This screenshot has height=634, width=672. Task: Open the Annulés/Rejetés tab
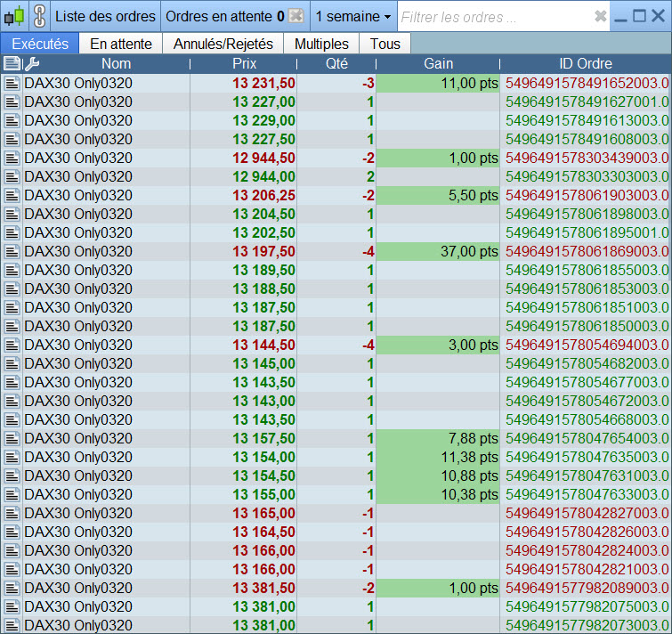[x=223, y=44]
